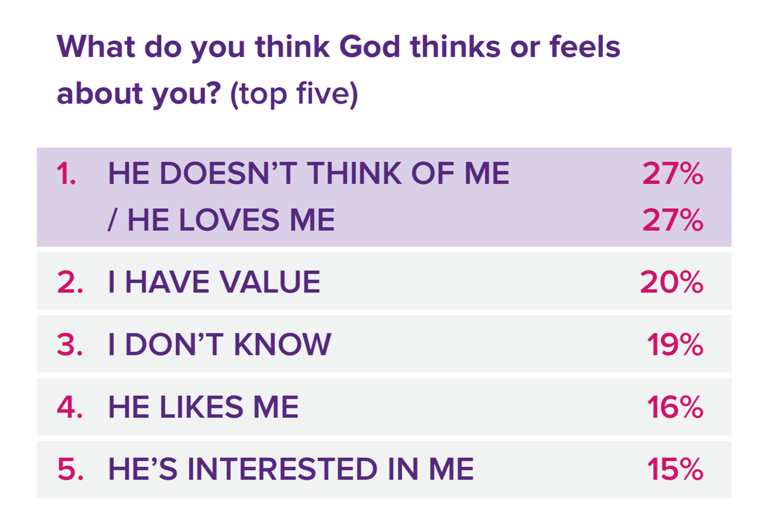Click the rank number '3.'
Screen dimensions: 764x532
click(x=70, y=345)
